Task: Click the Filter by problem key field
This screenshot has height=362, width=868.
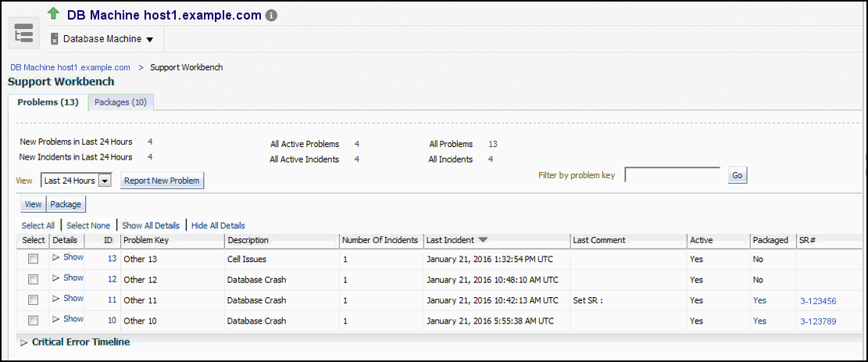Action: click(672, 175)
